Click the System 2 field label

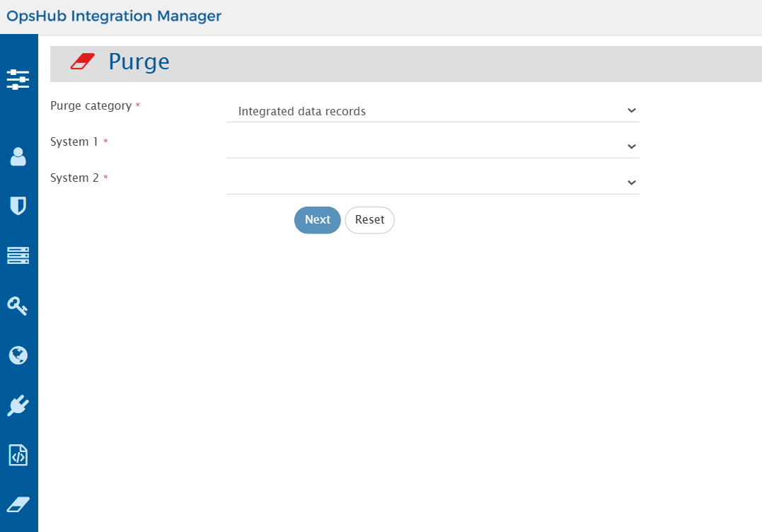pos(74,178)
